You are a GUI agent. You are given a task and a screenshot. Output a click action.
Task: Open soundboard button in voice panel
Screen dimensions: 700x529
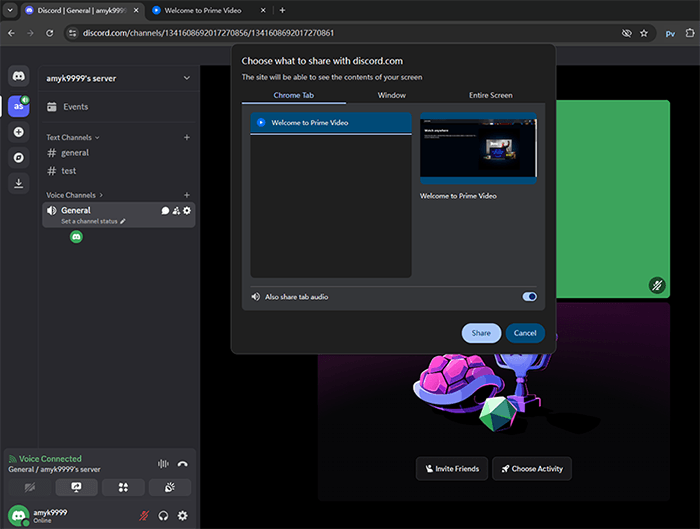pos(170,487)
